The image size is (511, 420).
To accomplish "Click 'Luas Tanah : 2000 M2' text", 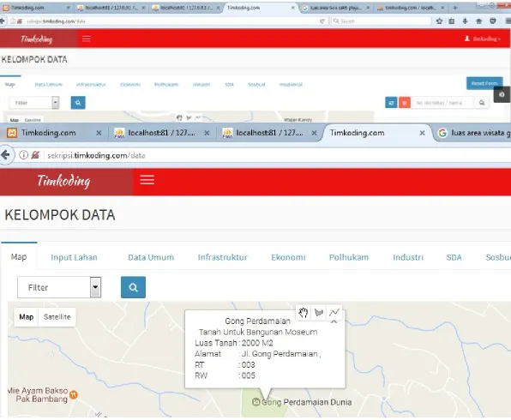I will point(234,343).
